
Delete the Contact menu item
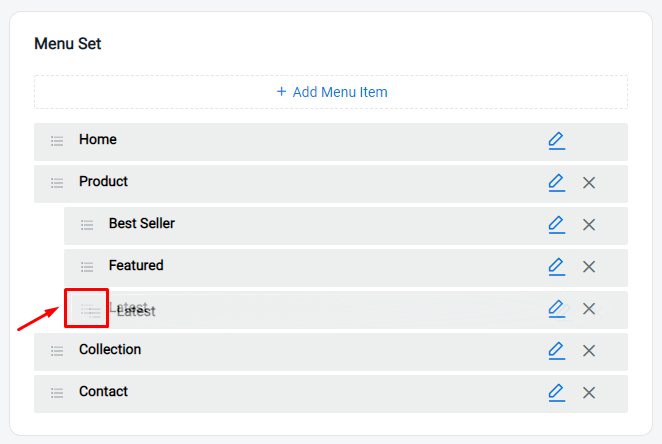[589, 393]
